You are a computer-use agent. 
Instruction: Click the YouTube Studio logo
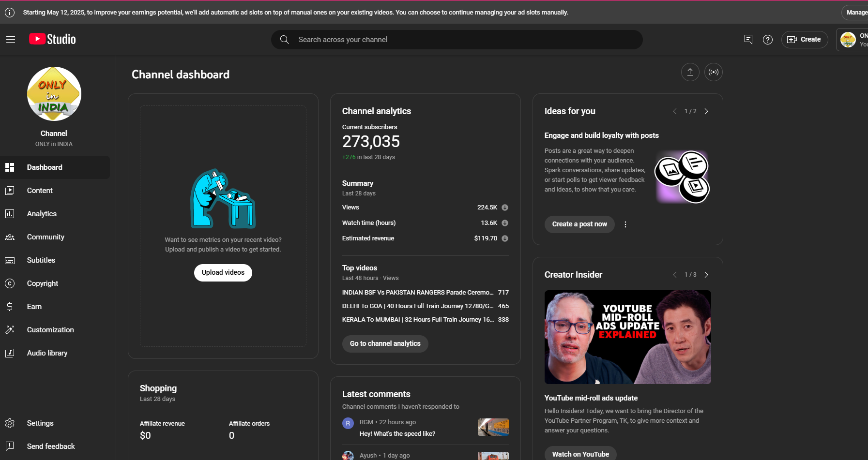click(52, 39)
